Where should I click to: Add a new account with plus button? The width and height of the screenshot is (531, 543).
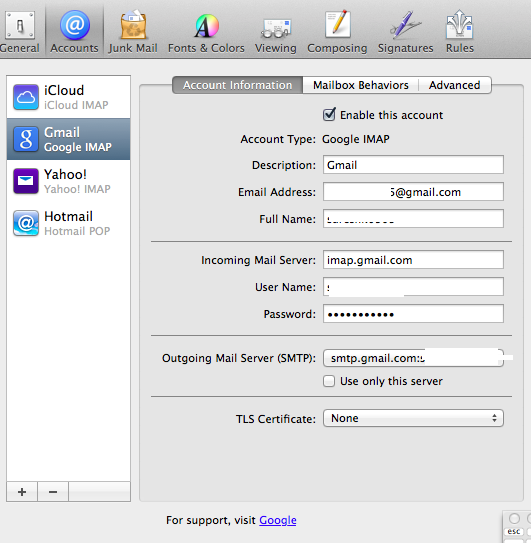pyautogui.click(x=22, y=491)
